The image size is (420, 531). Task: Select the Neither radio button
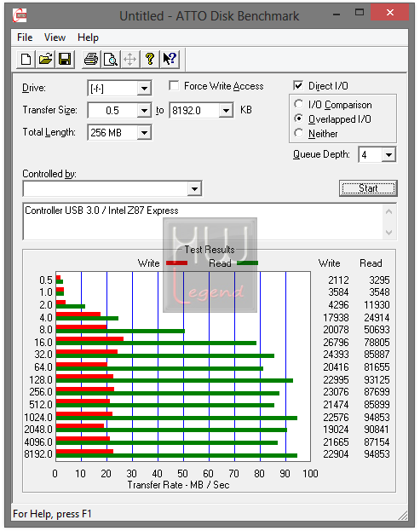pyautogui.click(x=298, y=133)
